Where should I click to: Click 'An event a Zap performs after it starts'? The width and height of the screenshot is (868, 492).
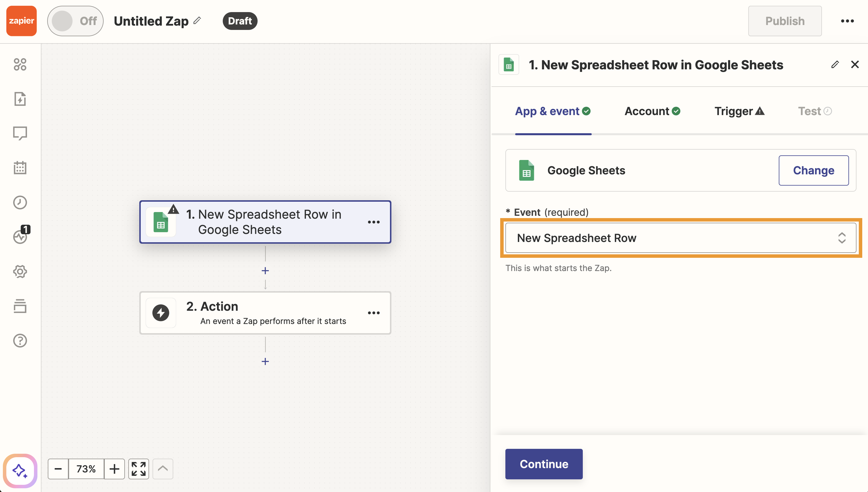(273, 321)
